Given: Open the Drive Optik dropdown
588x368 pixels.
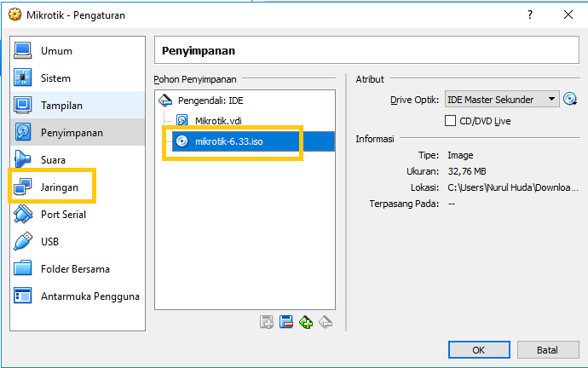Looking at the screenshot, I should click(x=502, y=100).
